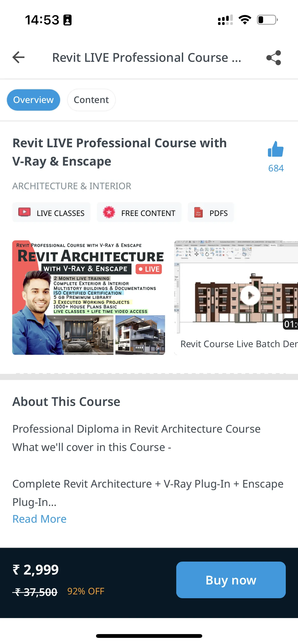Tap the Revit Course Live Batch title
The width and height of the screenshot is (298, 644).
[239, 344]
